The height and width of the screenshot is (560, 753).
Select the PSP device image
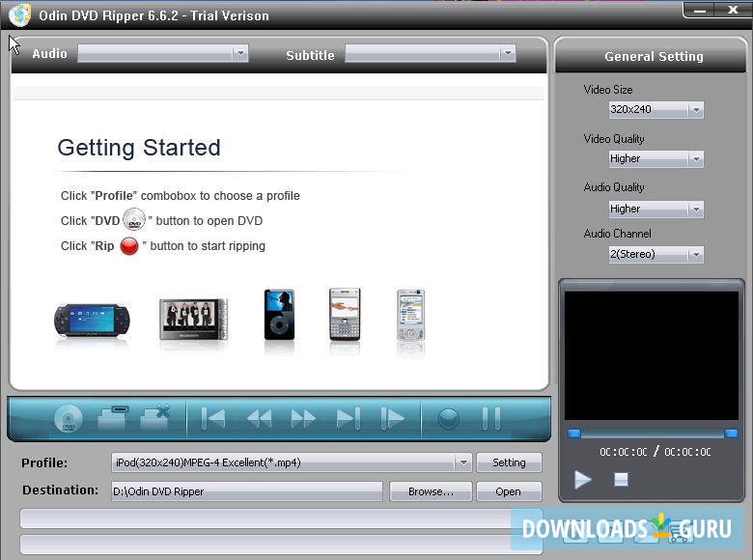(92, 321)
